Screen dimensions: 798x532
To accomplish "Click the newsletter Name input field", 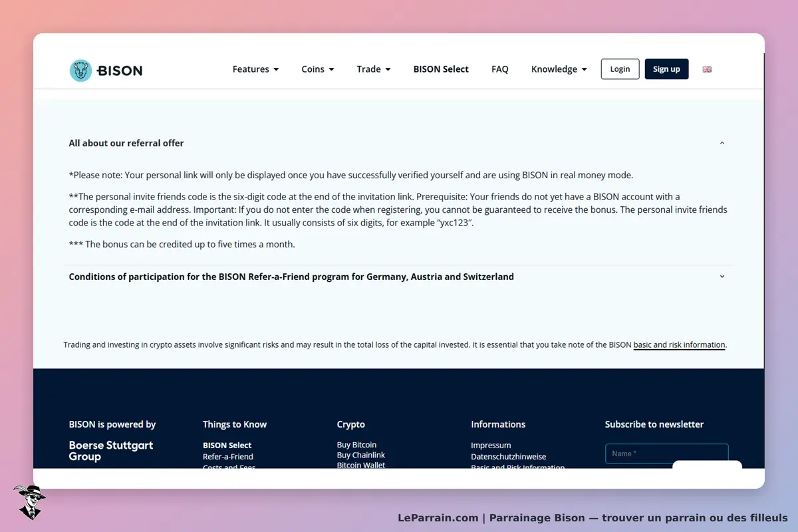I will [x=666, y=454].
